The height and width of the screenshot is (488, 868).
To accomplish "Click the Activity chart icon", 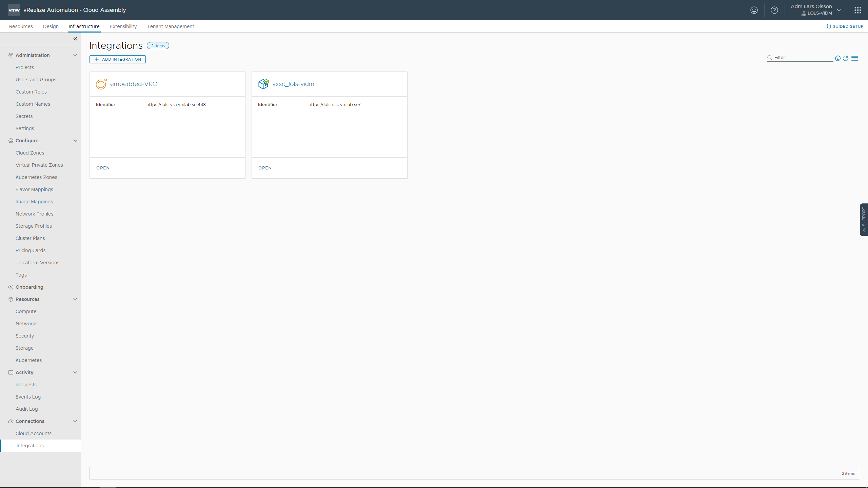I will (x=11, y=372).
